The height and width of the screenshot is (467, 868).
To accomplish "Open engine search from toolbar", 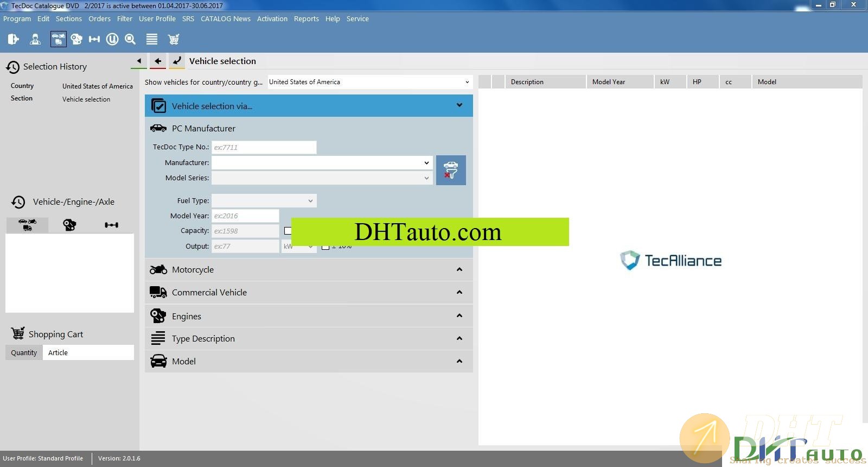I will 76,39.
